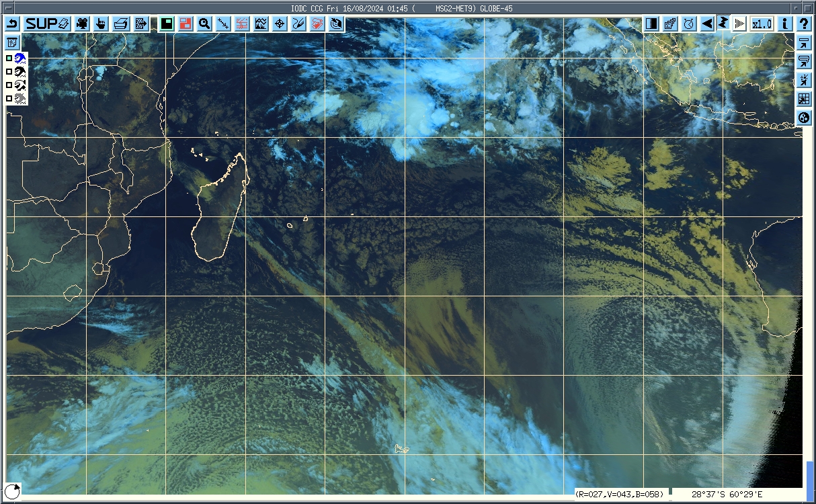Click the printer icon
The image size is (816, 504).
click(121, 24)
